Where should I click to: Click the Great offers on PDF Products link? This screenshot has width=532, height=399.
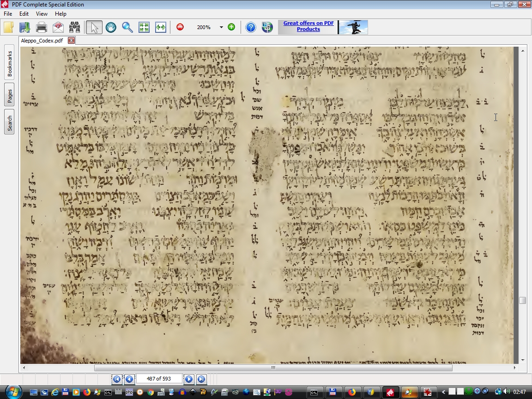click(308, 26)
